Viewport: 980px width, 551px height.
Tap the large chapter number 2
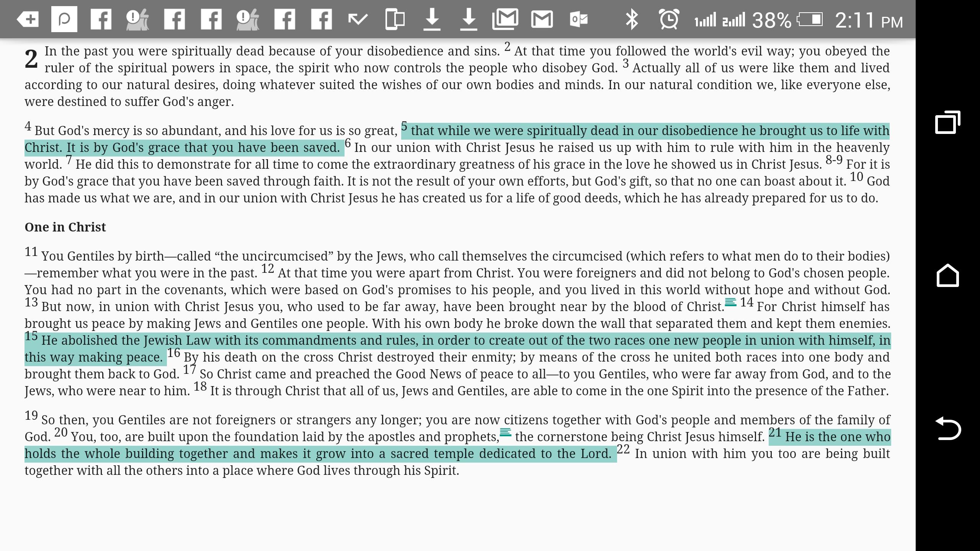pos(31,59)
